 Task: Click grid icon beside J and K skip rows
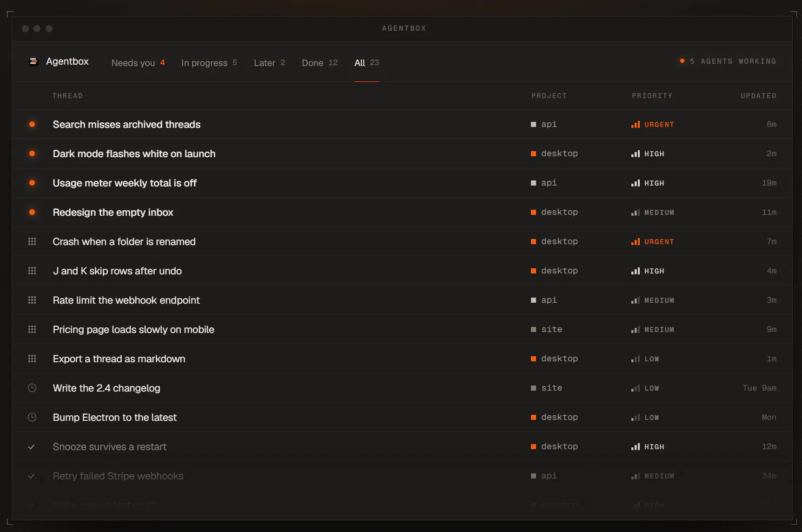point(32,271)
